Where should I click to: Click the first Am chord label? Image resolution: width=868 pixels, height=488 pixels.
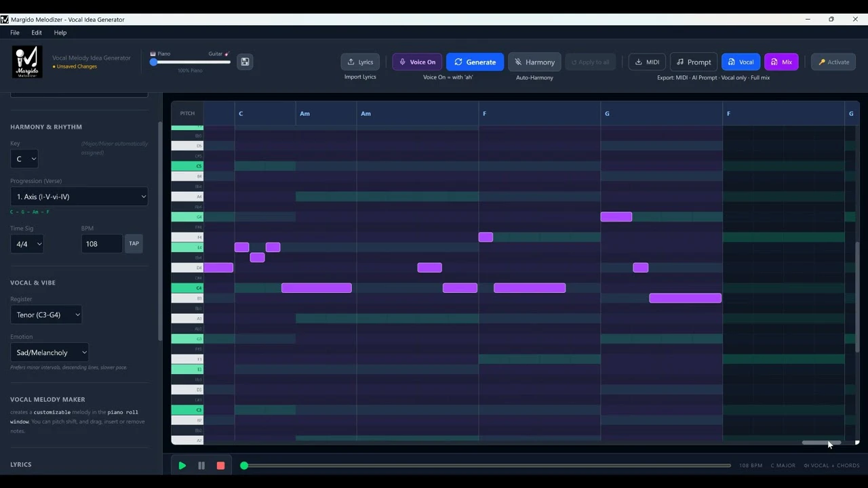304,113
